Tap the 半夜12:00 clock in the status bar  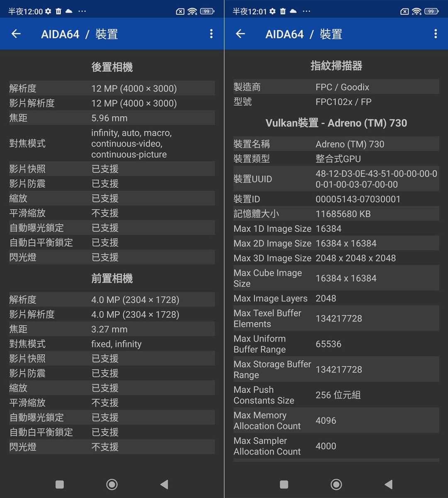25,11
